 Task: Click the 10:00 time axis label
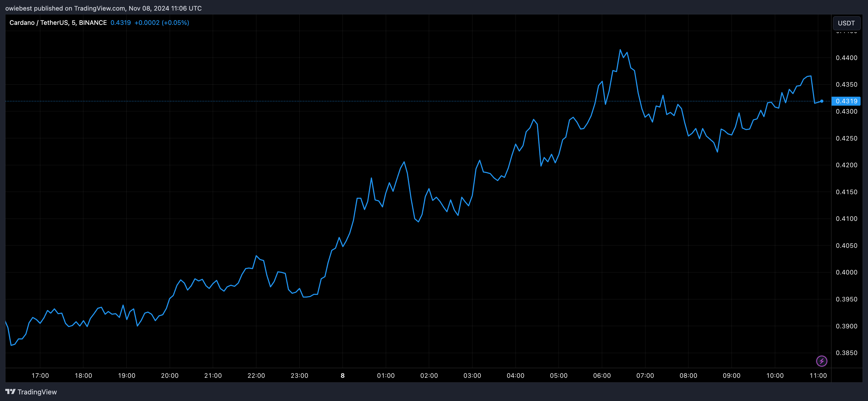click(x=775, y=375)
